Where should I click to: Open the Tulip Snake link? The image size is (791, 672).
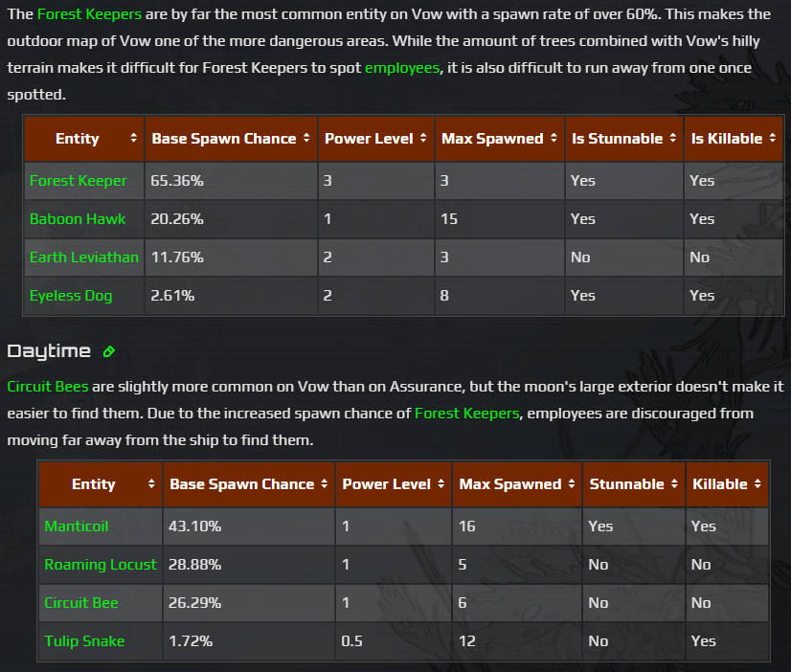84,640
